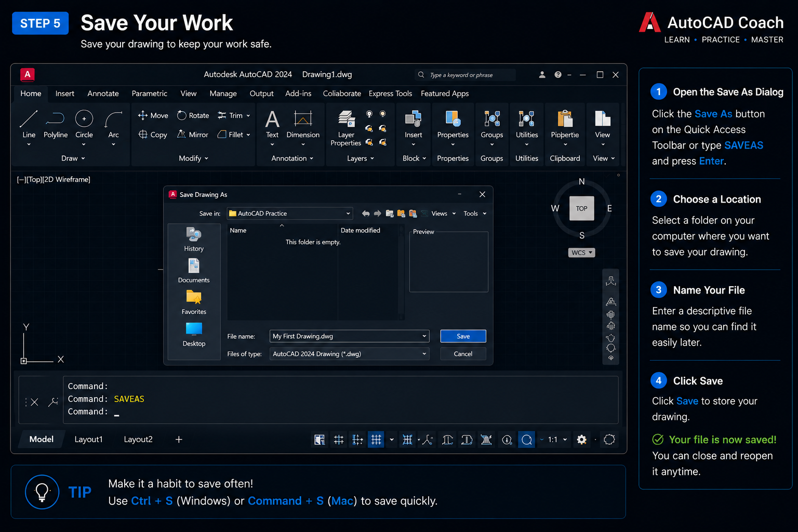The image size is (798, 532).
Task: Expand the Annotation panel dropdown
Action: click(x=292, y=158)
